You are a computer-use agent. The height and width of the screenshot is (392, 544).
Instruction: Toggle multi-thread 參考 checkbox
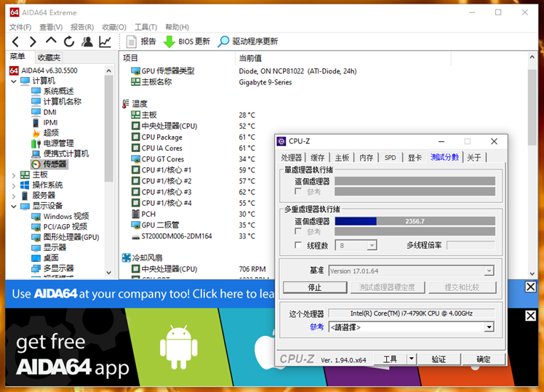[x=298, y=231]
